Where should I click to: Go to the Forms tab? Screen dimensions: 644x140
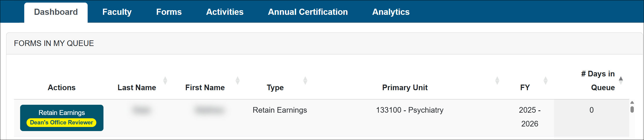tap(169, 12)
